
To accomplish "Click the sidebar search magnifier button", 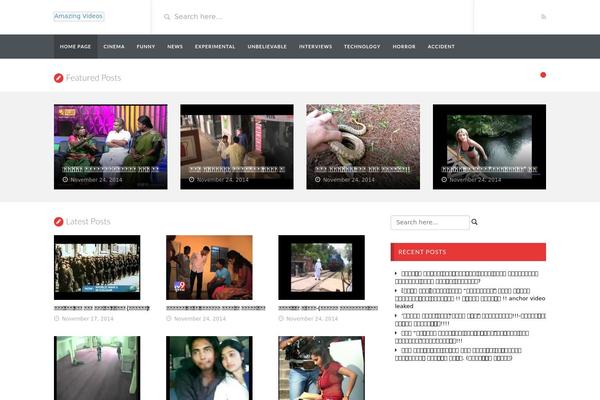I will coord(474,222).
